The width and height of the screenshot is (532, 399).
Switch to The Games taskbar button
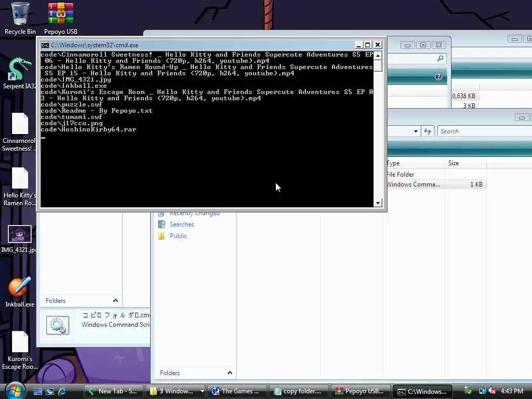[x=237, y=391]
